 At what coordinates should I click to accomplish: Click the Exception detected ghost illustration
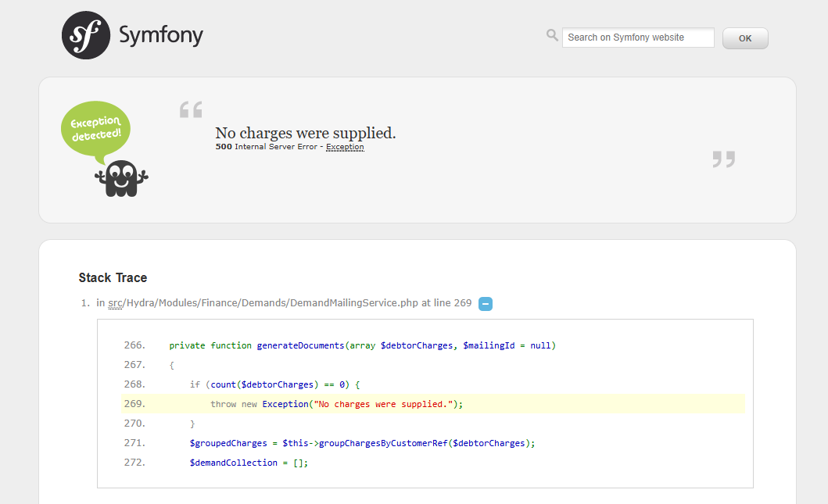click(x=105, y=149)
